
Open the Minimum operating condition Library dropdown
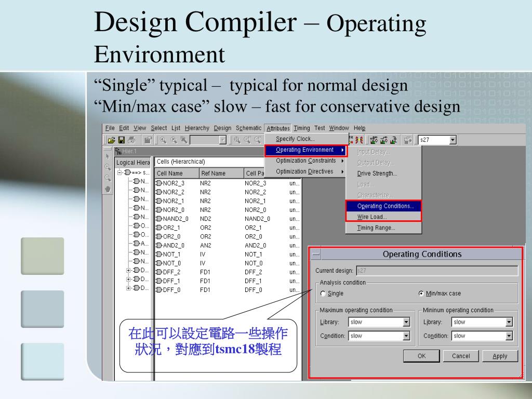tap(509, 322)
